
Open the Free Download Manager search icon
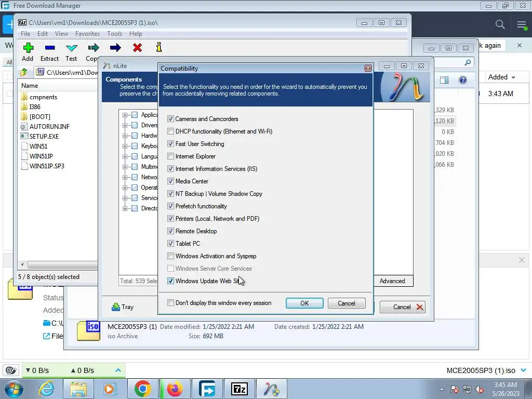tap(500, 24)
